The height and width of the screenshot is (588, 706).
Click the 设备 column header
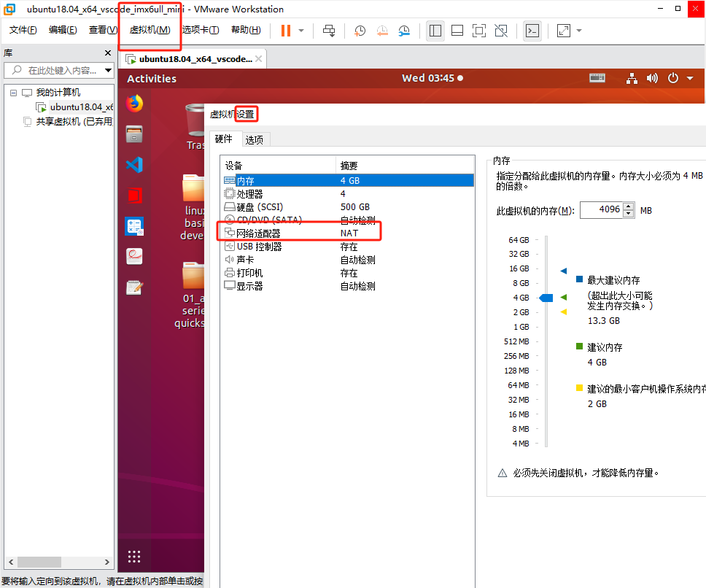(x=279, y=165)
